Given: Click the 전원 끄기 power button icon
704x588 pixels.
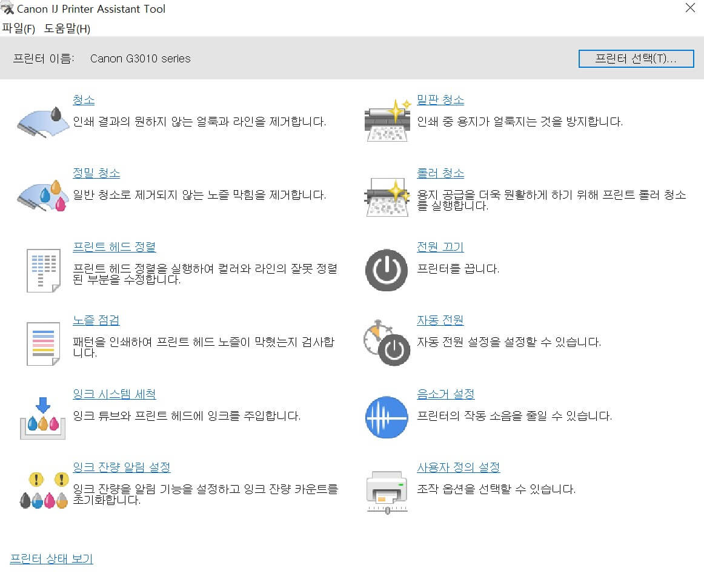Looking at the screenshot, I should click(387, 270).
